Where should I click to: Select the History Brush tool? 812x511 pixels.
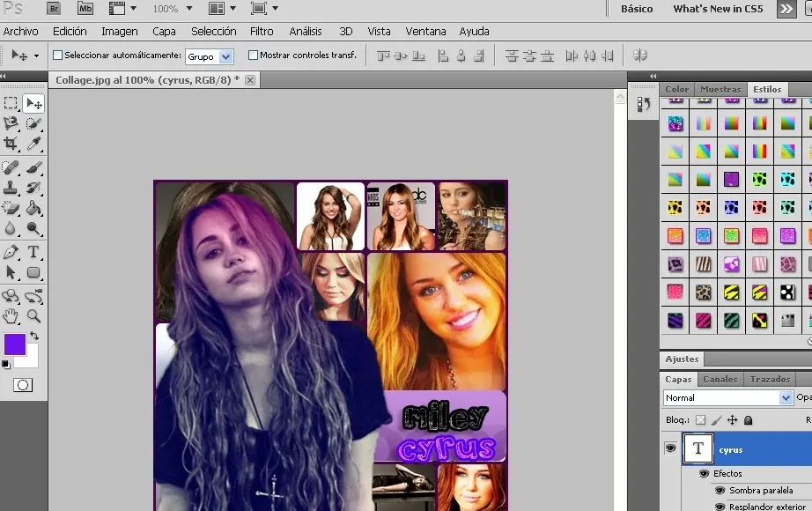[33, 188]
